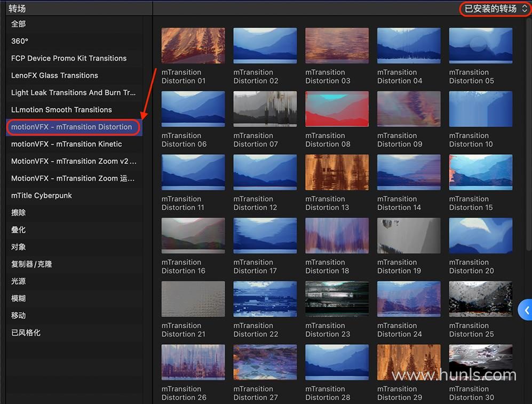
Task: Select mTransition Distortion 24 thumbnail
Action: pyautogui.click(x=409, y=299)
